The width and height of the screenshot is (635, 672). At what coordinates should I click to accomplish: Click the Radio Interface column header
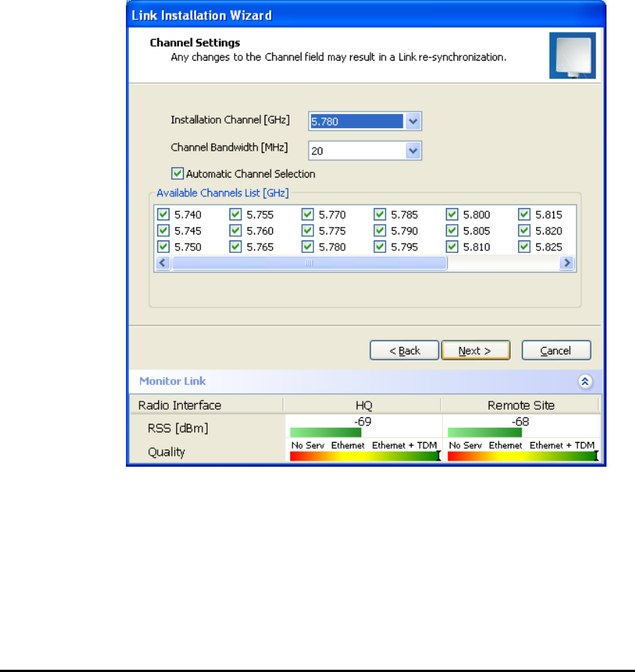tap(206, 405)
